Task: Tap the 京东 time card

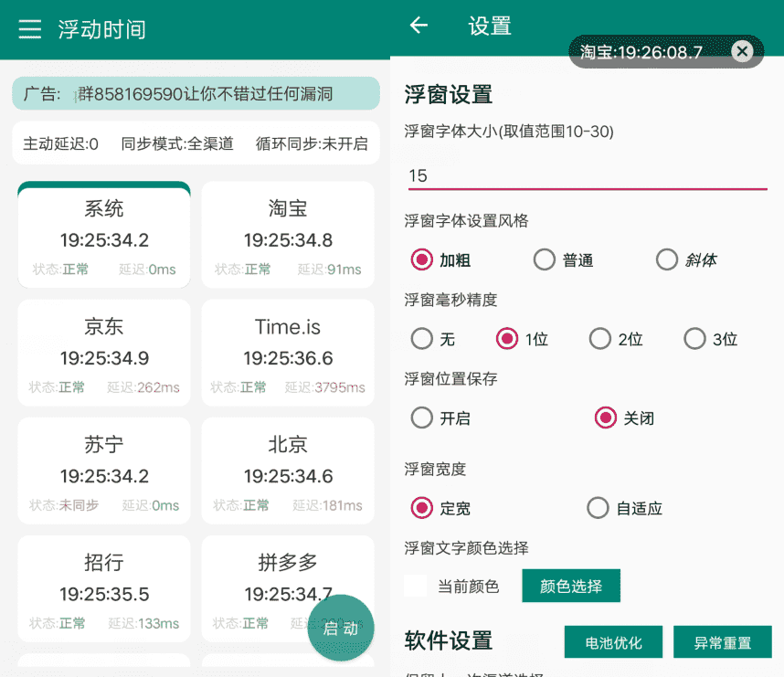Action: click(103, 353)
